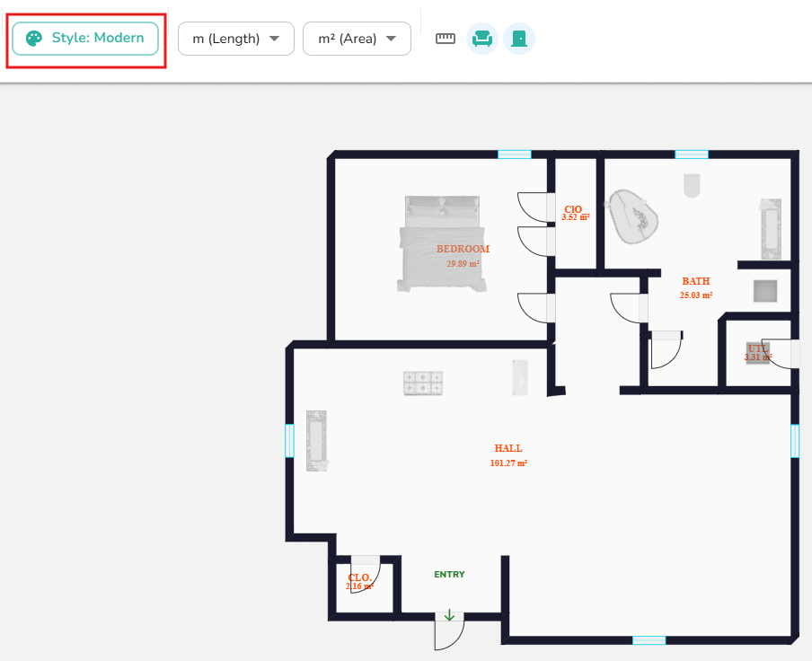
Task: Click the green entry arrow icon
Action: [x=449, y=615]
